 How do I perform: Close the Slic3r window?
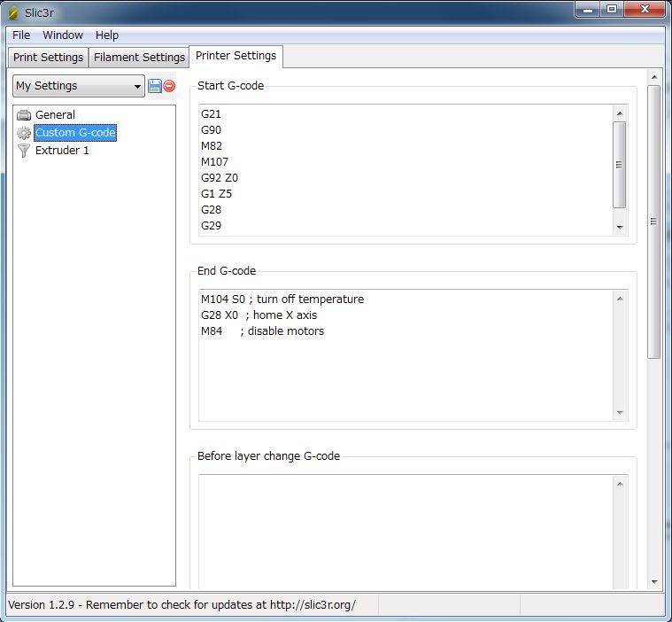click(645, 9)
